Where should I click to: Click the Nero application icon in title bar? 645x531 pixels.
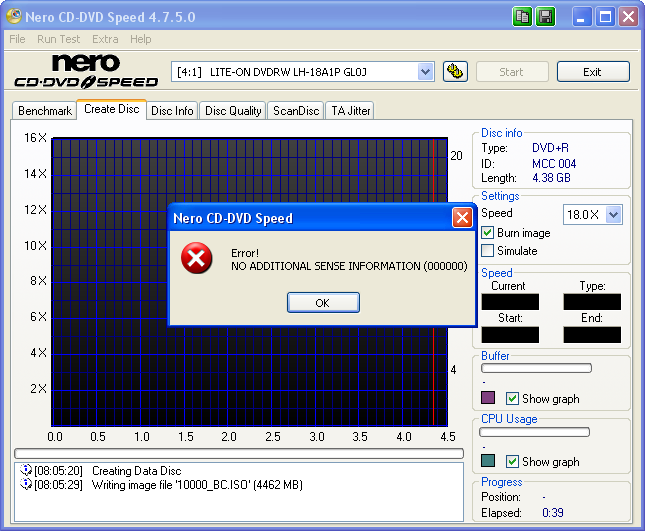pos(14,16)
